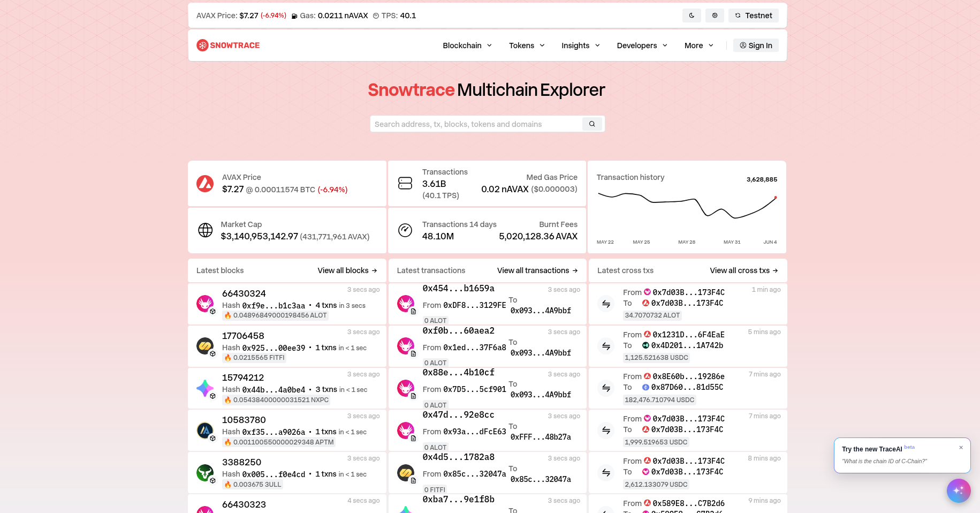Click FITFI chain icon for block 17706458
980x513 pixels.
point(205,346)
